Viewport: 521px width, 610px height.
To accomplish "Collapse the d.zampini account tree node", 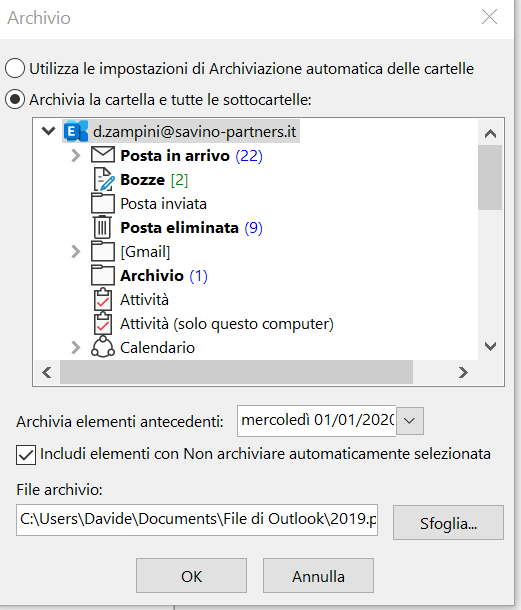I will 48,131.
